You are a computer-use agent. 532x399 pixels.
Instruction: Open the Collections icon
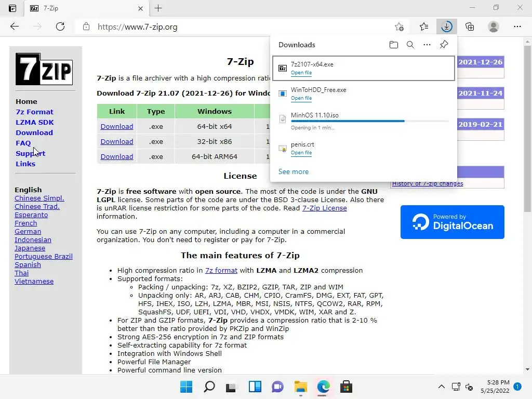point(470,26)
